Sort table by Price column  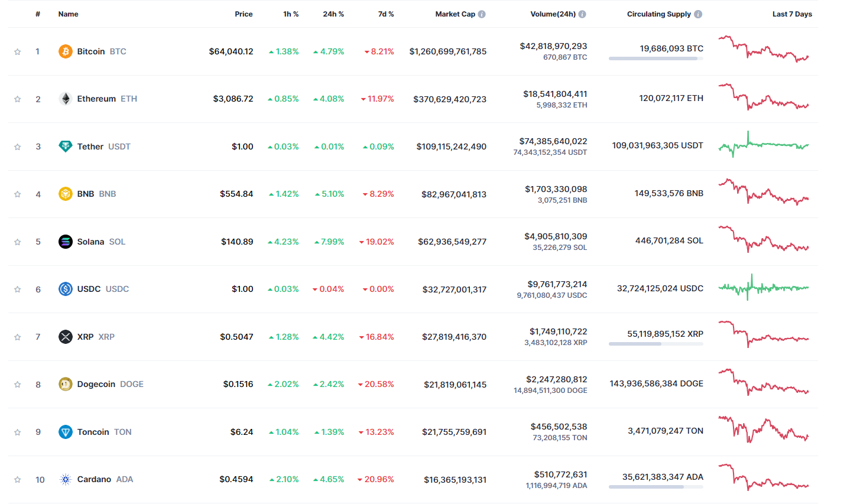click(x=244, y=14)
